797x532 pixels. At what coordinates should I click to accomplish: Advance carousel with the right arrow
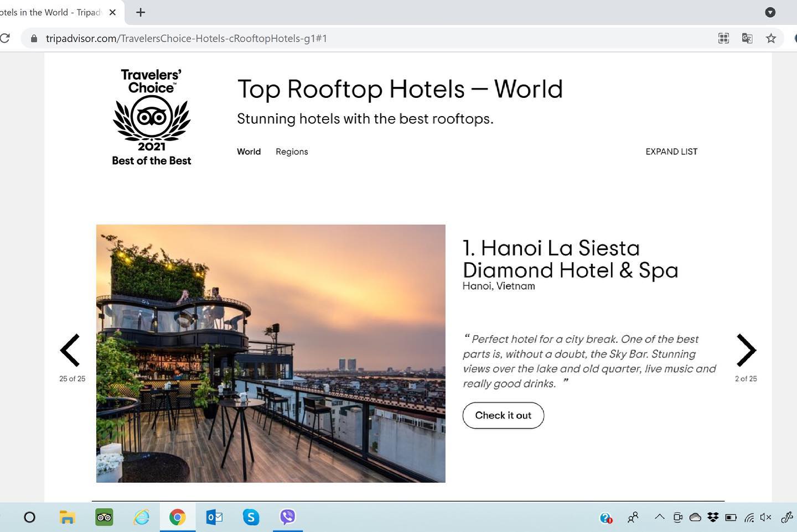coord(747,351)
